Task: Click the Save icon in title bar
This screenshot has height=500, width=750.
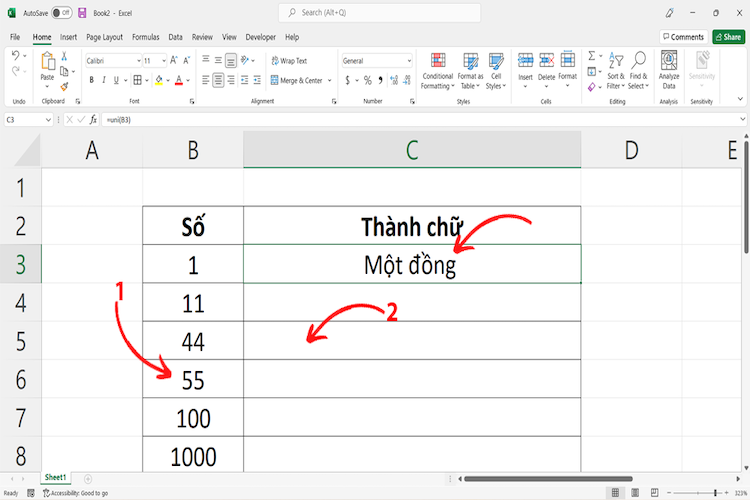Action: (82, 13)
